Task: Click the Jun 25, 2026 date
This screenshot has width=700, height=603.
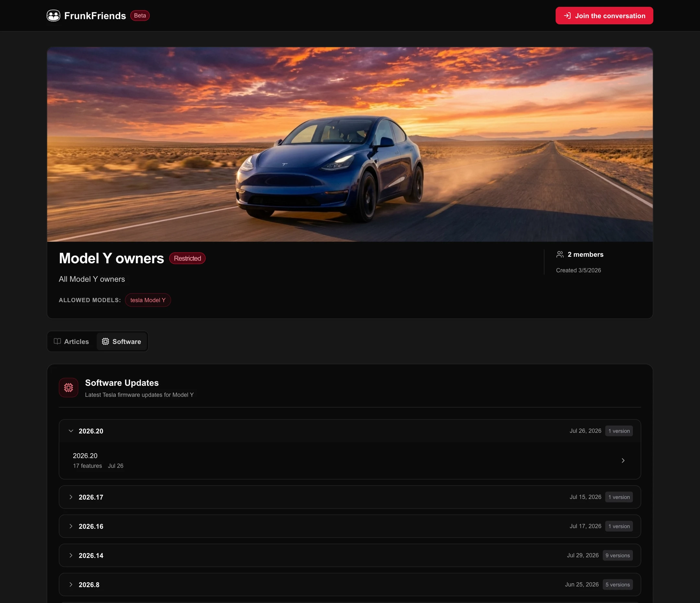Action: tap(581, 585)
